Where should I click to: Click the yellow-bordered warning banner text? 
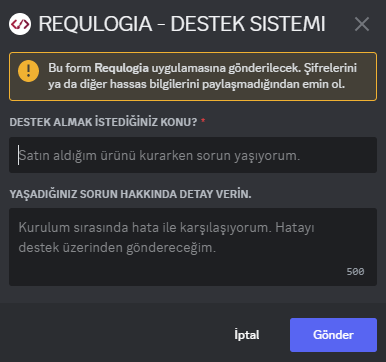(x=202, y=76)
